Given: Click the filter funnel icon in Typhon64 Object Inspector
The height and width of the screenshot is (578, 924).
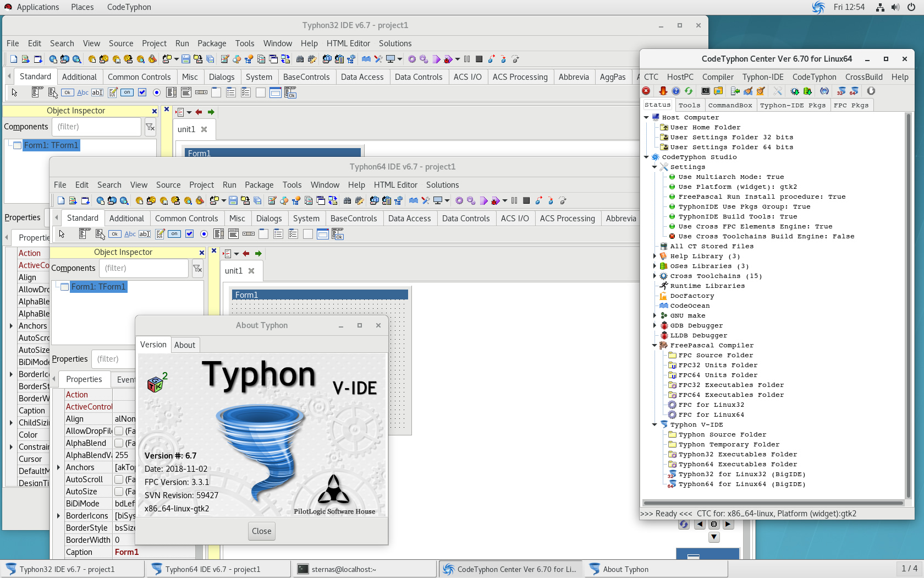Looking at the screenshot, I should tap(197, 268).
